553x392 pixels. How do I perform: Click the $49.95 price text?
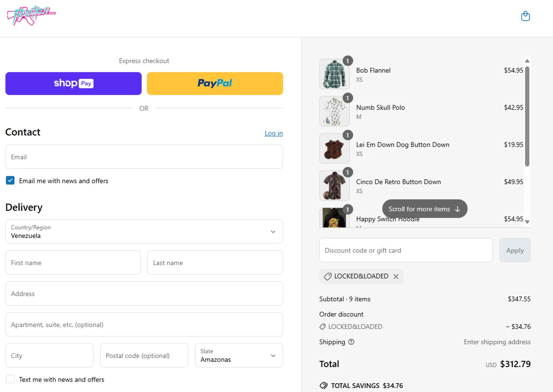pyautogui.click(x=514, y=182)
